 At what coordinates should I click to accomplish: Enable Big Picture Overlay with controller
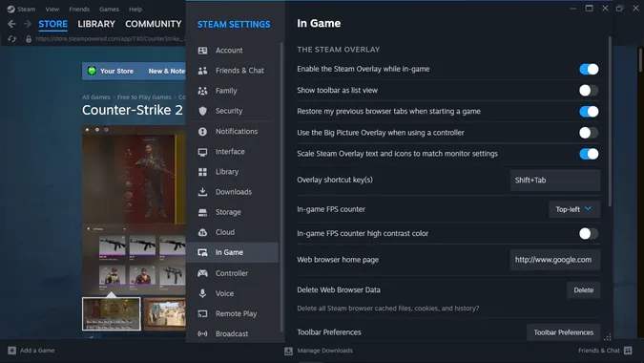tap(589, 133)
